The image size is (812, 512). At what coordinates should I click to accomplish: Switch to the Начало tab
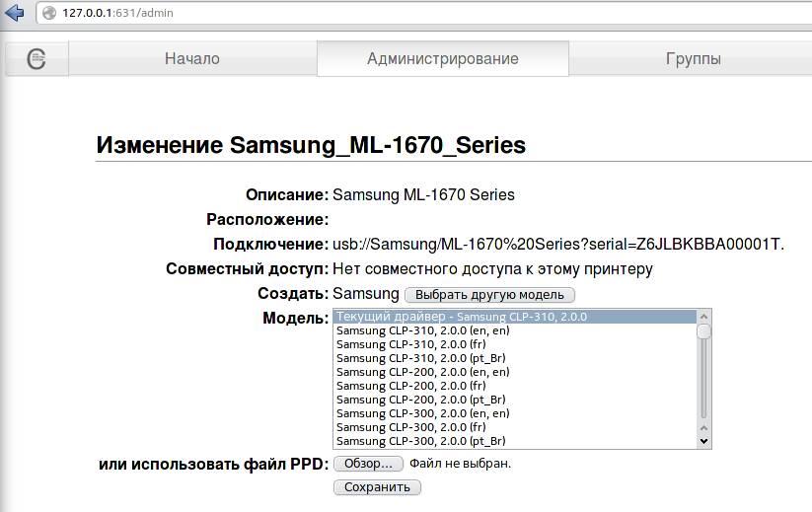pyautogui.click(x=192, y=59)
